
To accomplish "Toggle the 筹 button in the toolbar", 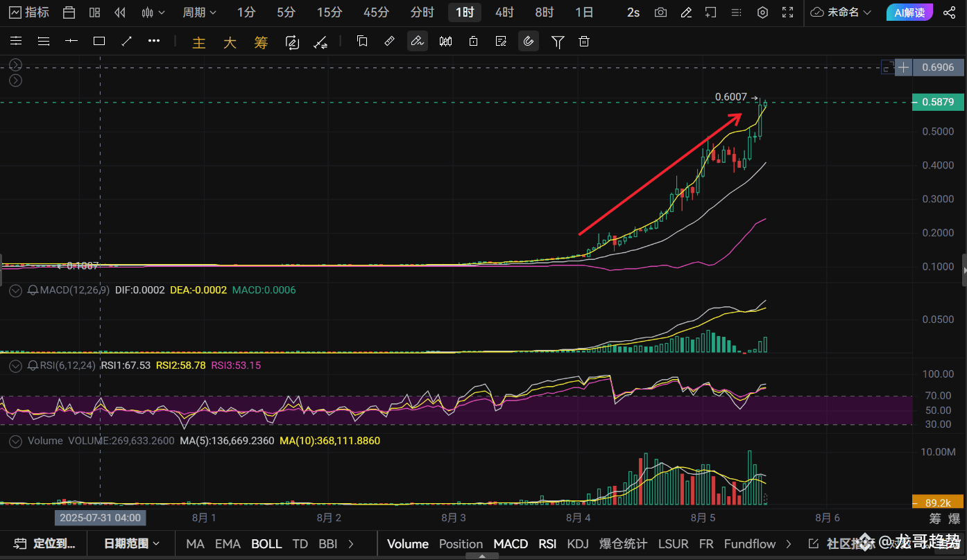I will pos(261,42).
